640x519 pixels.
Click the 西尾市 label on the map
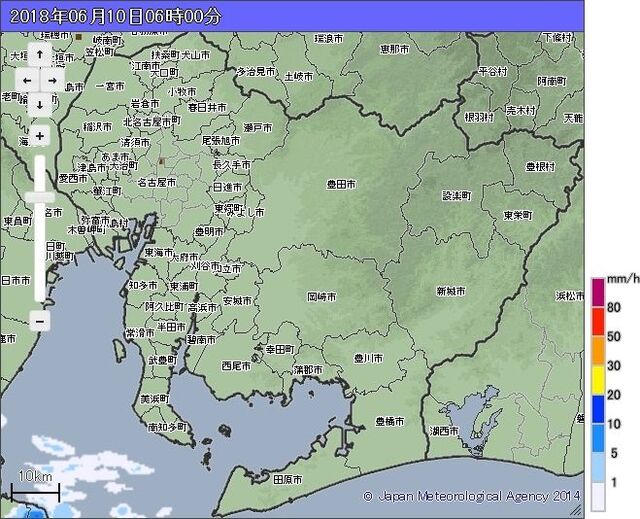236,366
